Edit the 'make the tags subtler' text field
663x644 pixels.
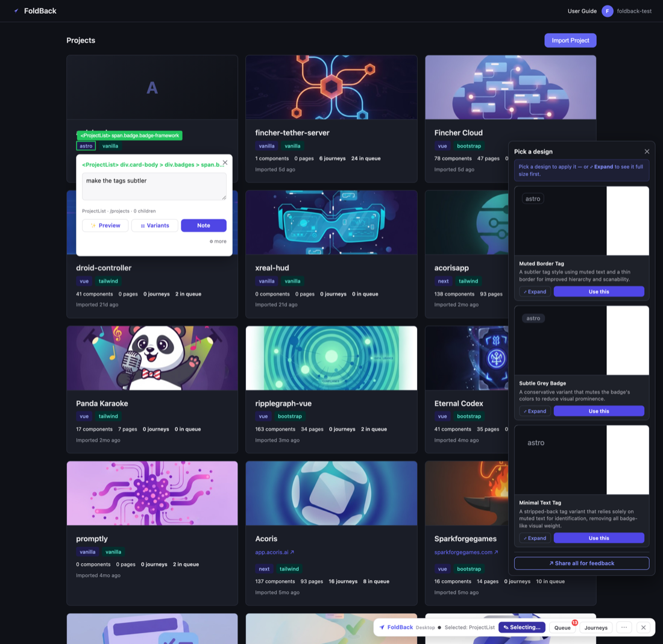click(154, 186)
